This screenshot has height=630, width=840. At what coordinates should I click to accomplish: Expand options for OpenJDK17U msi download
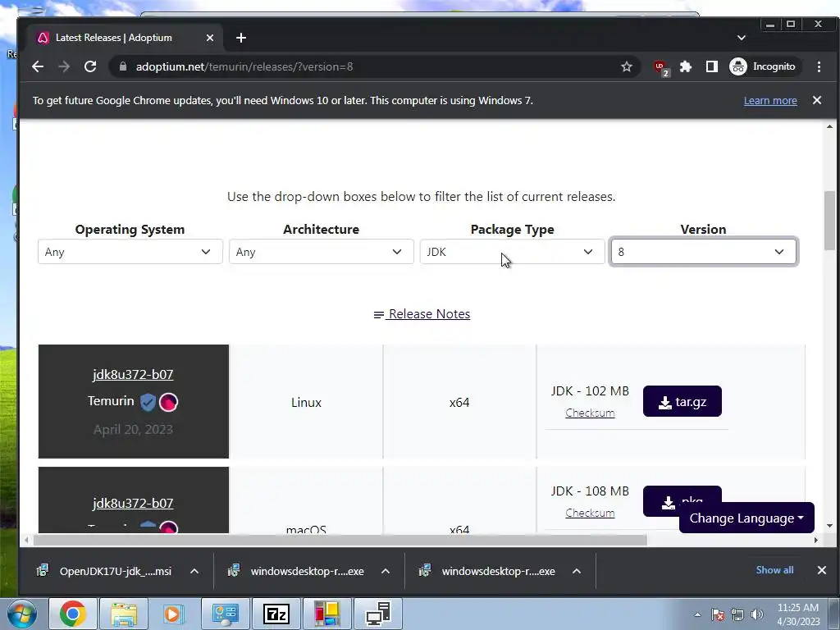coord(194,571)
